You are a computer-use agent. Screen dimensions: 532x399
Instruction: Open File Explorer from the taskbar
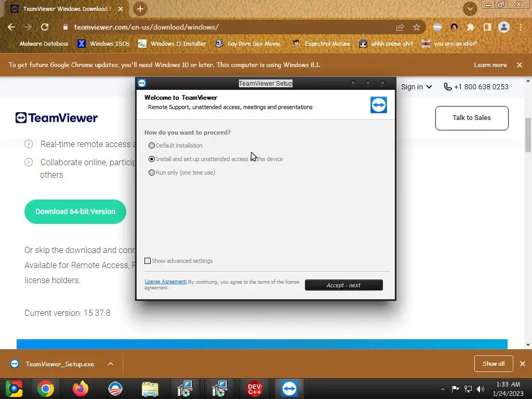coord(150,389)
